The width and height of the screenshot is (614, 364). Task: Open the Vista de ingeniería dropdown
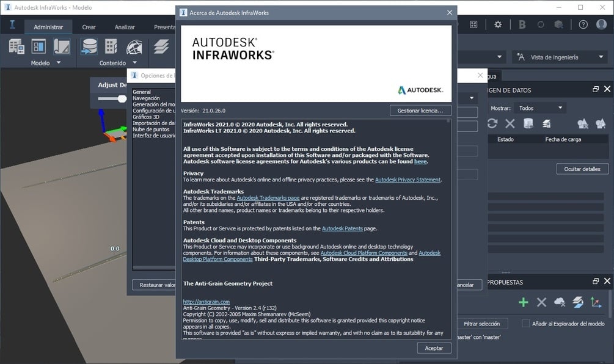[x=560, y=57]
